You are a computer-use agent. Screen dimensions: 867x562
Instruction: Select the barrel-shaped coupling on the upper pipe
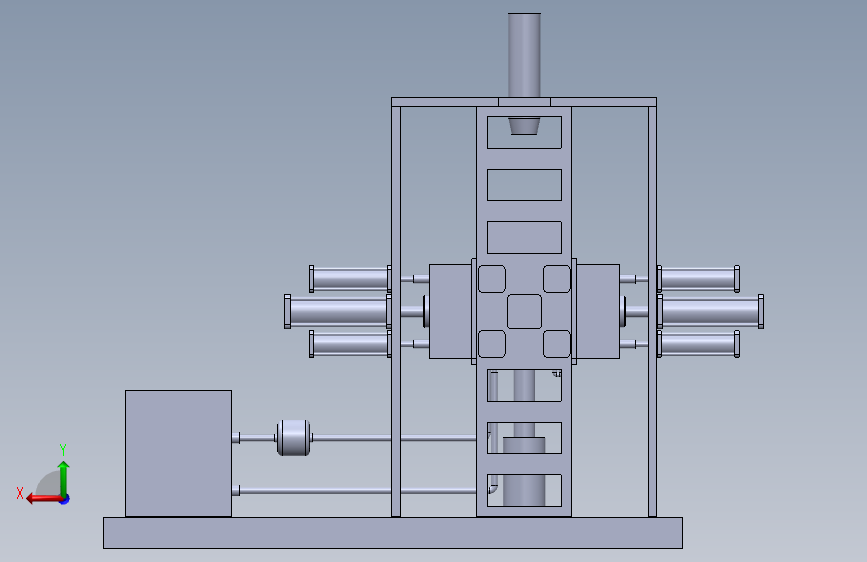click(x=293, y=438)
